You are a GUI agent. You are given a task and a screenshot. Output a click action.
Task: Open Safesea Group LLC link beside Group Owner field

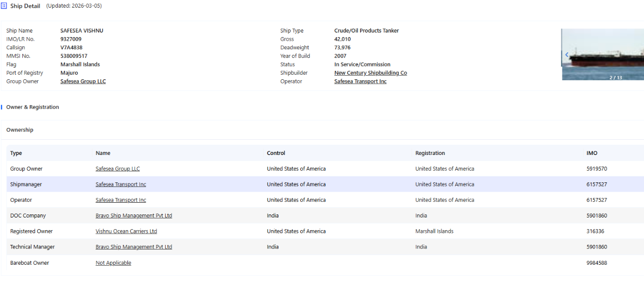(83, 81)
